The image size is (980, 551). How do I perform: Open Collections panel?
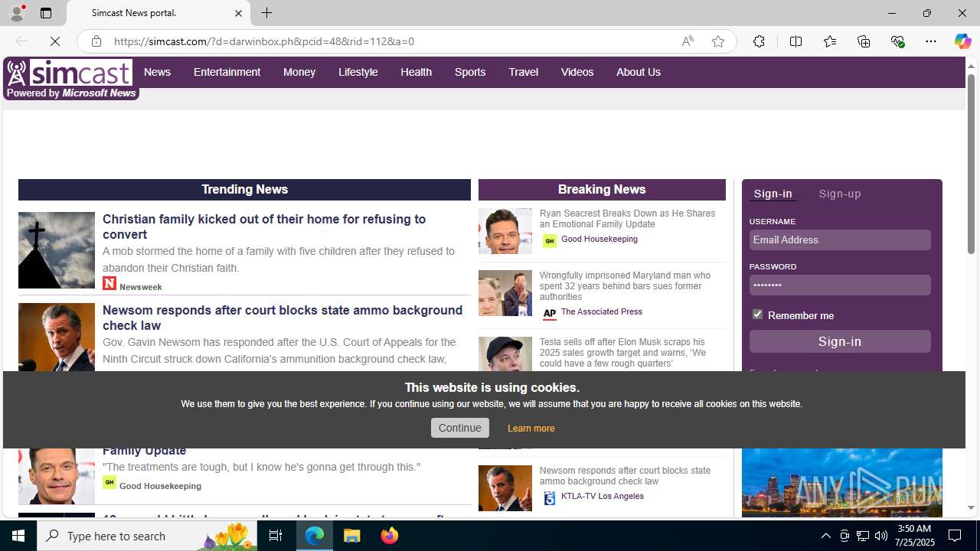pyautogui.click(x=864, y=41)
